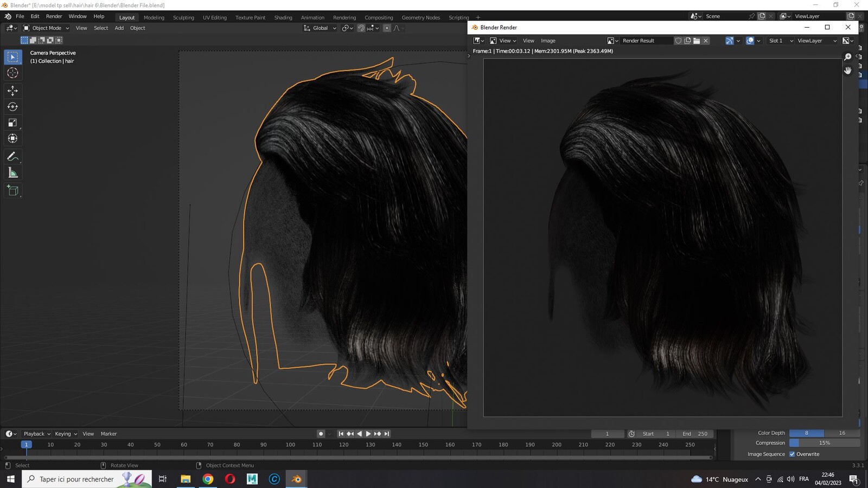Launch Blender from the Windows taskbar

tap(297, 479)
